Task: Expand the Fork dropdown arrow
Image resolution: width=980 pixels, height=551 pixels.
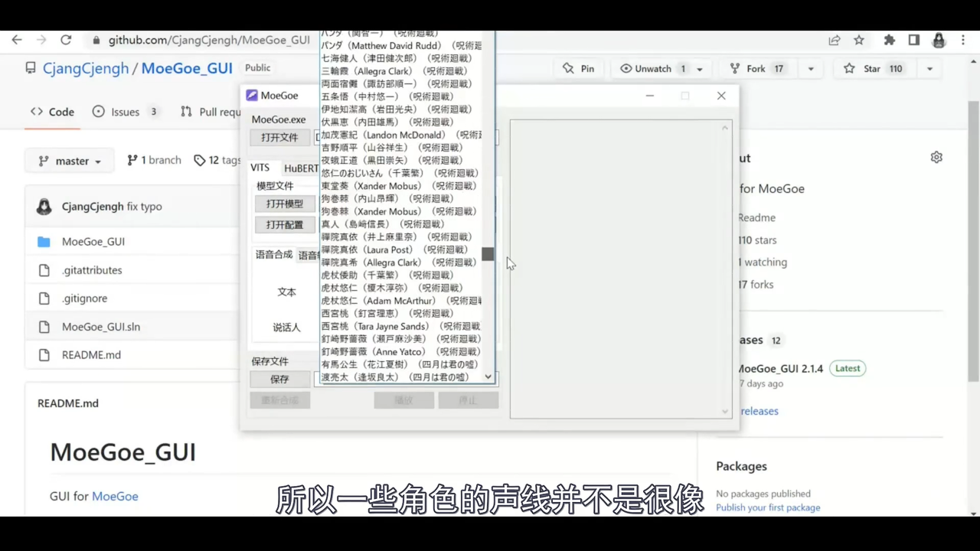Action: (x=811, y=69)
